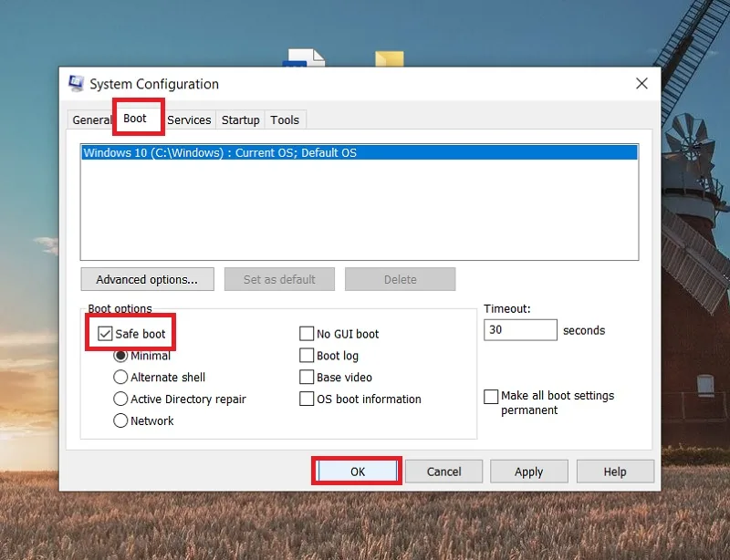Select the Network safe boot radio button
Screen dimensions: 730x560
coord(120,420)
